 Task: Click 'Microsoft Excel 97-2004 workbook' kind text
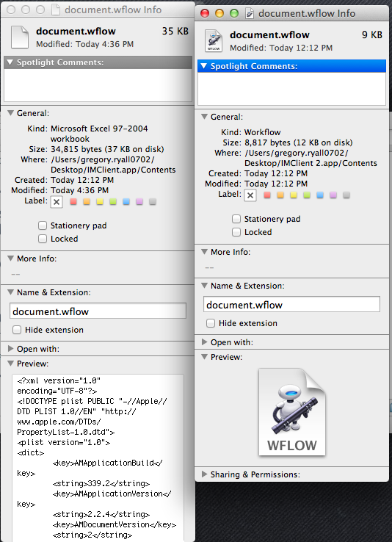pyautogui.click(x=99, y=134)
